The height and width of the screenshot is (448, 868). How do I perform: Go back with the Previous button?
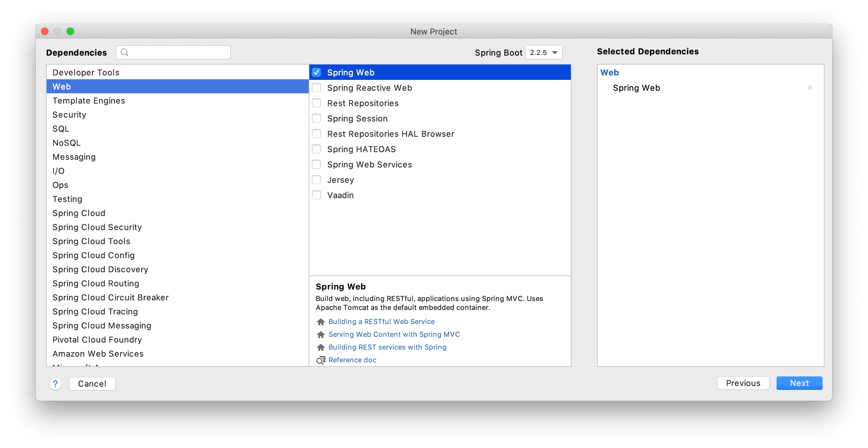pyautogui.click(x=743, y=383)
